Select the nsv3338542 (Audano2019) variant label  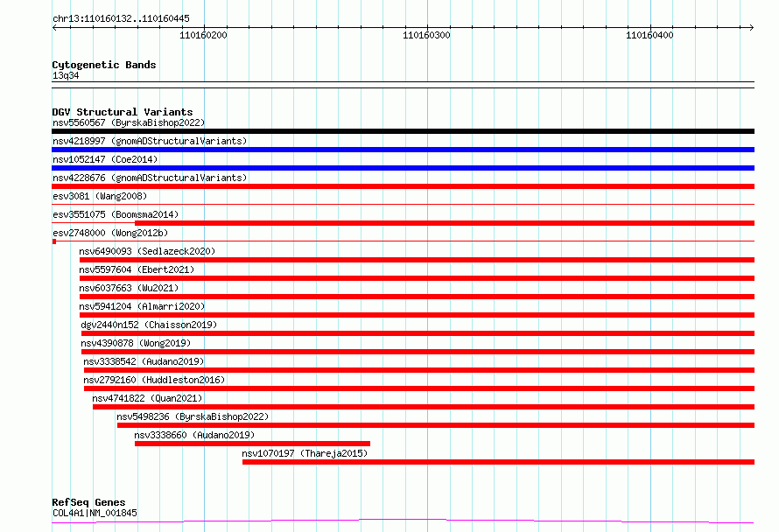144,361
